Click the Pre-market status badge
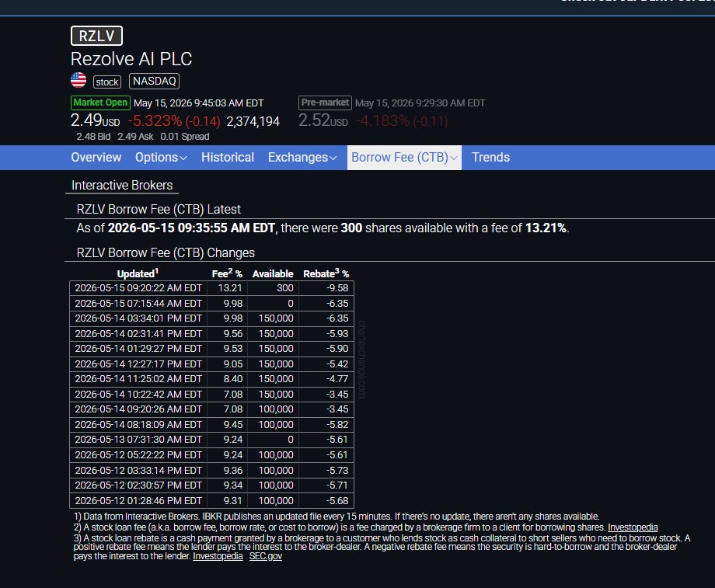Screen dimensions: 715x588 (325, 103)
